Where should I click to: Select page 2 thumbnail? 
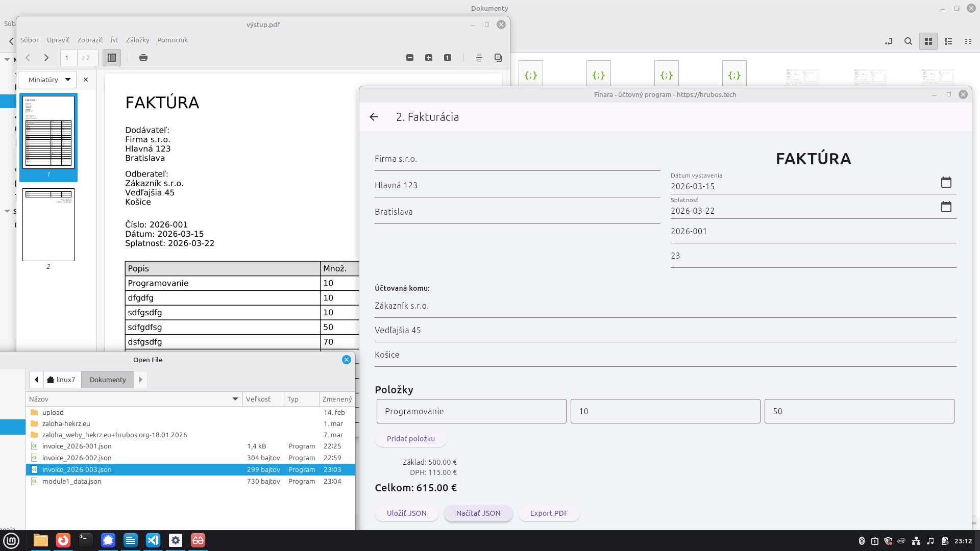click(48, 225)
